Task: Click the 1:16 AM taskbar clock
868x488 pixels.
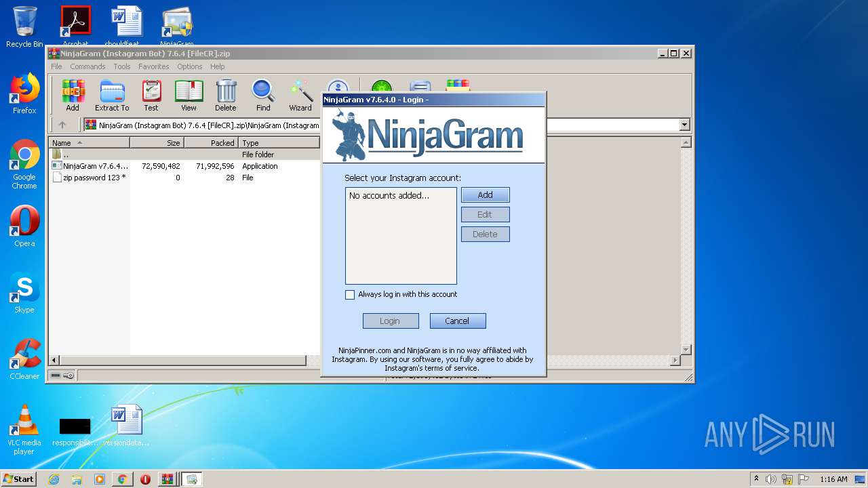Action: [833, 479]
